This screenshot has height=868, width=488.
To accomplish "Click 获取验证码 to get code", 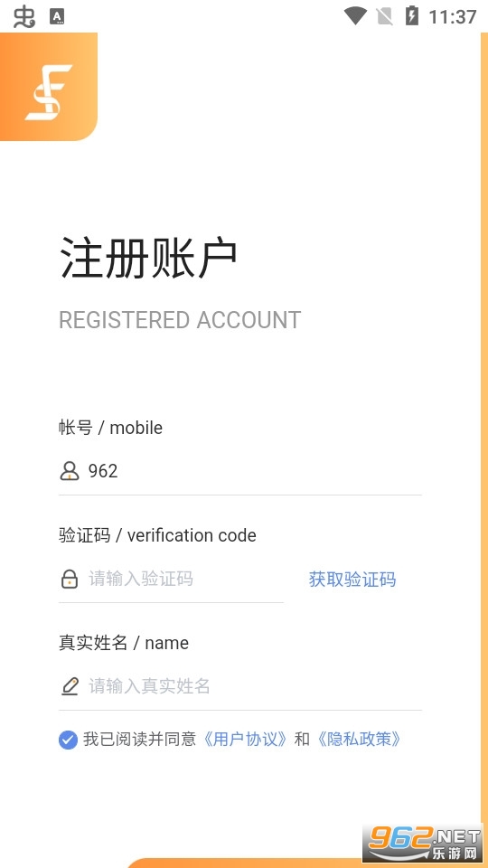I will click(352, 580).
